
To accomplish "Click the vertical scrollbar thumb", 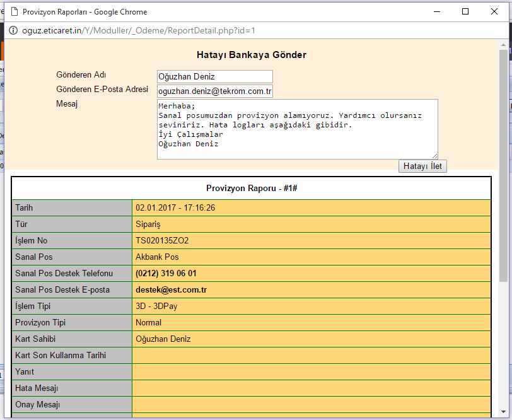I will point(504,166).
